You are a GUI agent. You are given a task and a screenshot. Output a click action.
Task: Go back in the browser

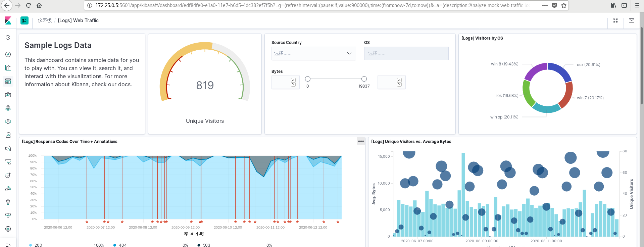[x=7, y=5]
